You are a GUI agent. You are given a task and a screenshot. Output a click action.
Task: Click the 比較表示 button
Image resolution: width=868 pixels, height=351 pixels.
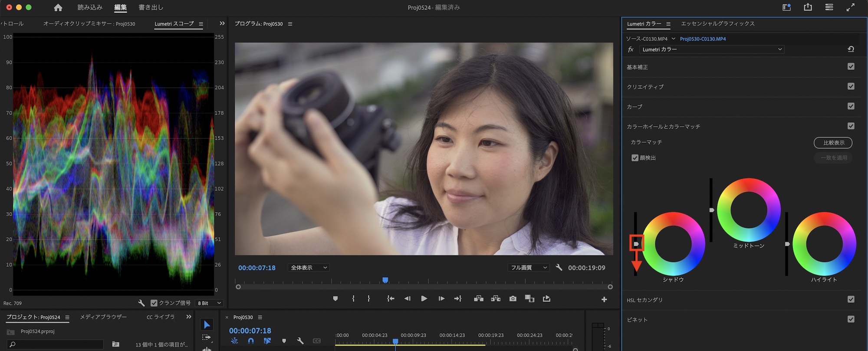[x=832, y=143]
